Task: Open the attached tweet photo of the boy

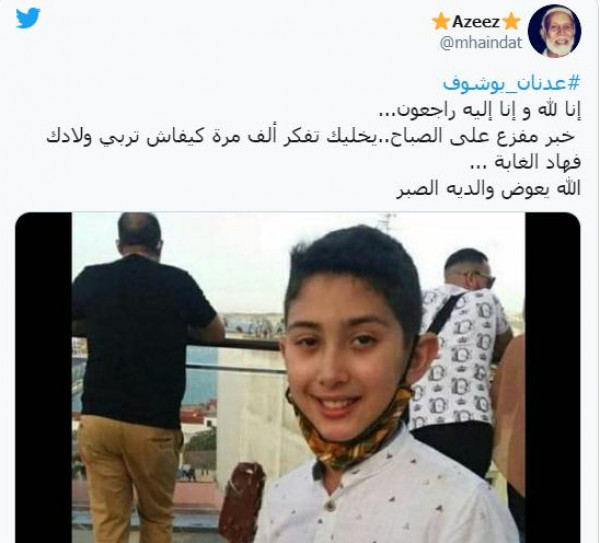Action: 298,377
